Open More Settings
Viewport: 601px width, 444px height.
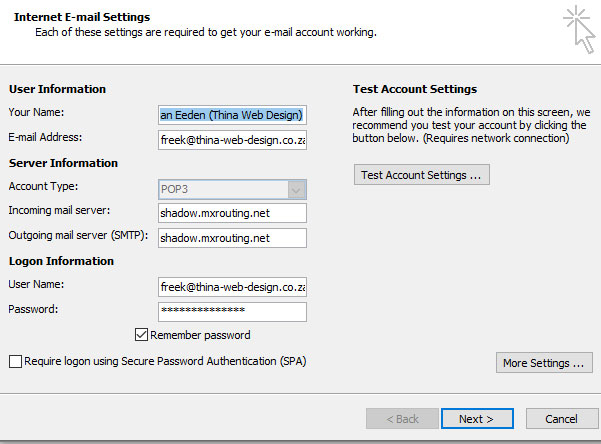click(x=543, y=363)
